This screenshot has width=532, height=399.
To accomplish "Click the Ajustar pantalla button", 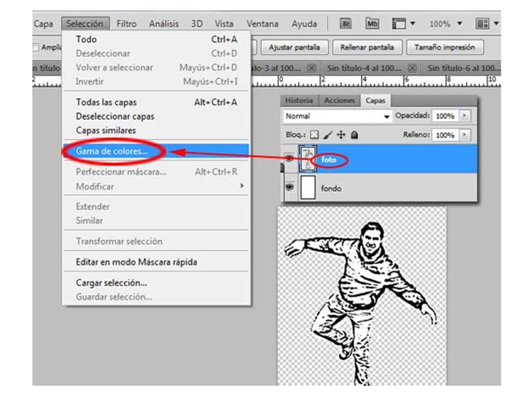I will [294, 47].
